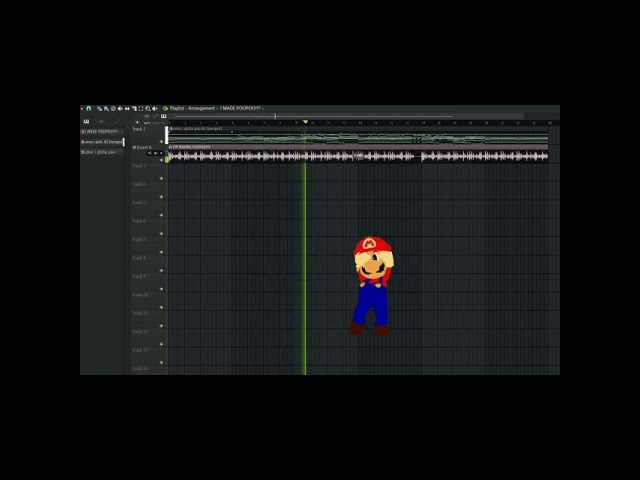Screen dimensions: 640x480
Task: Click I MADE POOPOO!!! arrangement name in title
Action: coord(240,109)
